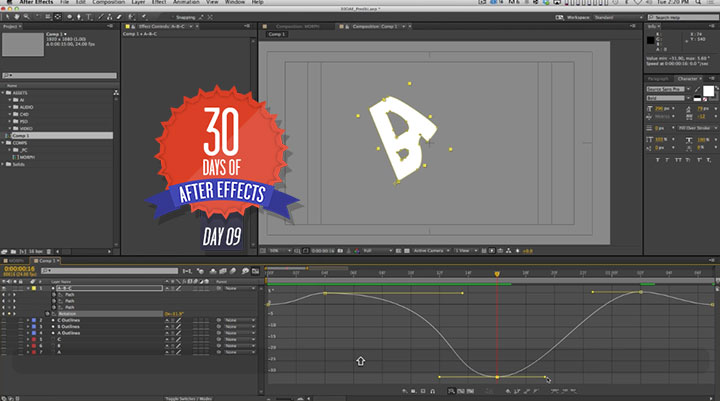Viewport: 720px width, 401px height.
Task: Click the Composition Mini-Flowchart icon in timeline
Action: (x=187, y=271)
